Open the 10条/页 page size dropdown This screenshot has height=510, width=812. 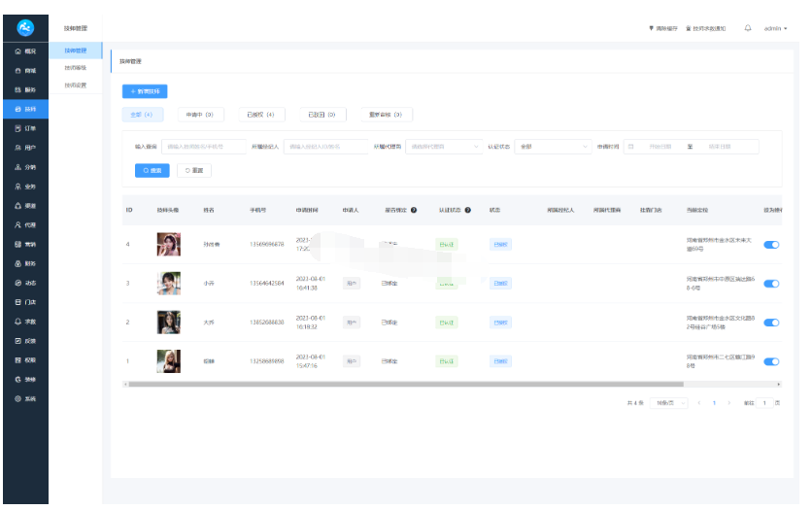(669, 402)
